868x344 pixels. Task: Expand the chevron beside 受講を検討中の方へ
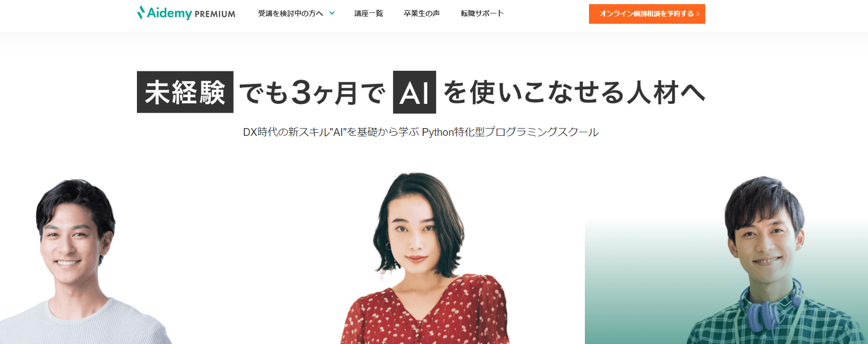tap(332, 13)
